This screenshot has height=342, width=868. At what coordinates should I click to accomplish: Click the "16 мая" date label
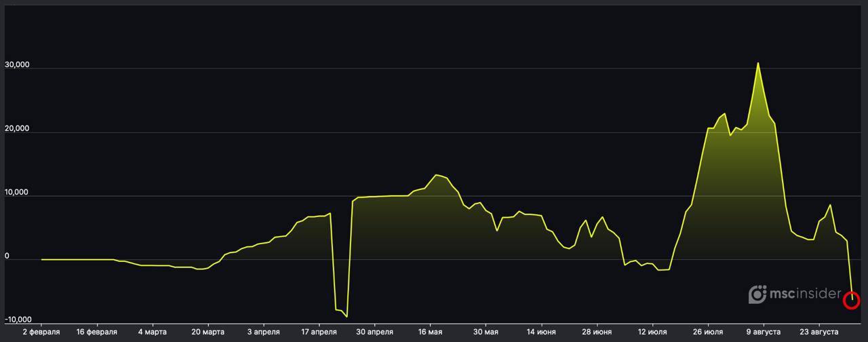pos(429,332)
